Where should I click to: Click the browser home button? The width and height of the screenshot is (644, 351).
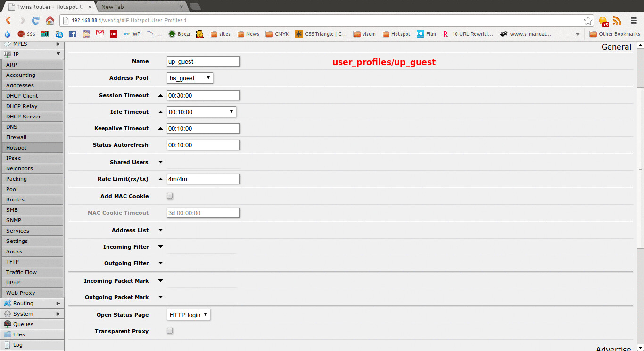click(50, 21)
